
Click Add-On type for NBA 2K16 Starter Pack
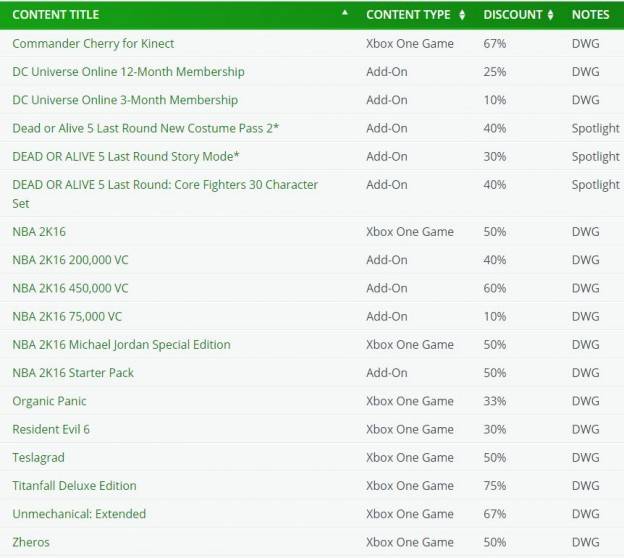[x=387, y=373]
